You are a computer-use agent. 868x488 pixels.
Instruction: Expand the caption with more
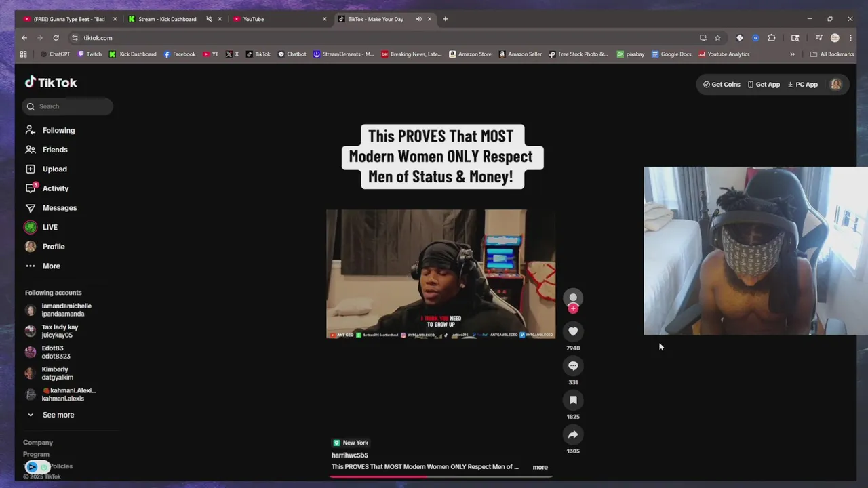540,467
